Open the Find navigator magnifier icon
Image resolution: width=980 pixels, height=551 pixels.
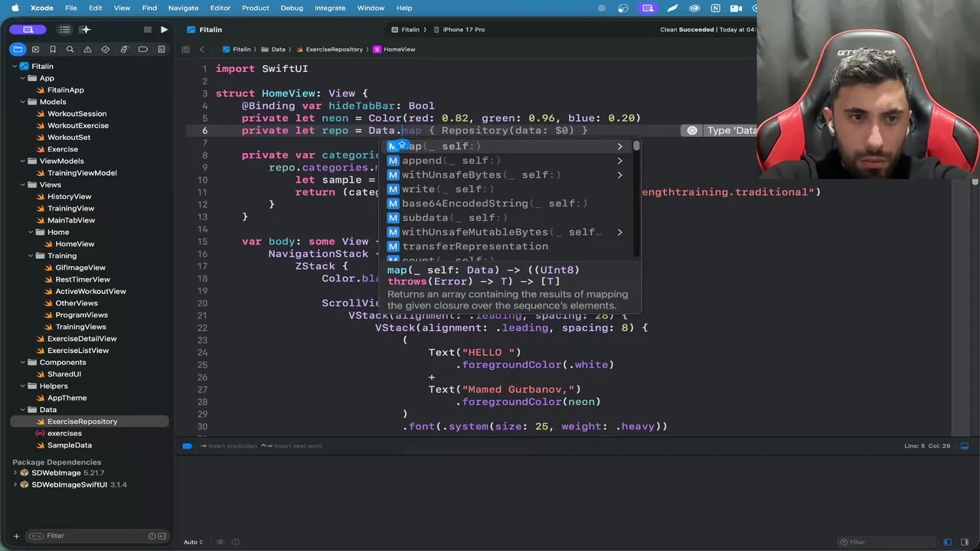tap(70, 49)
